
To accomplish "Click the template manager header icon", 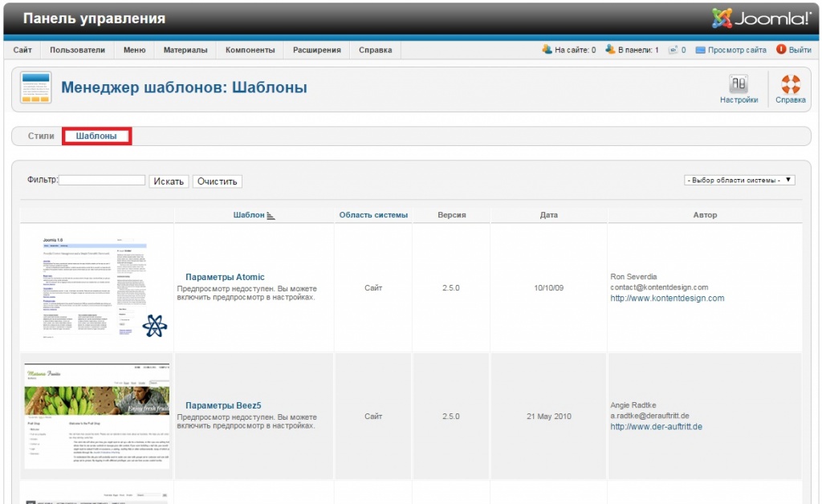I will pos(35,87).
